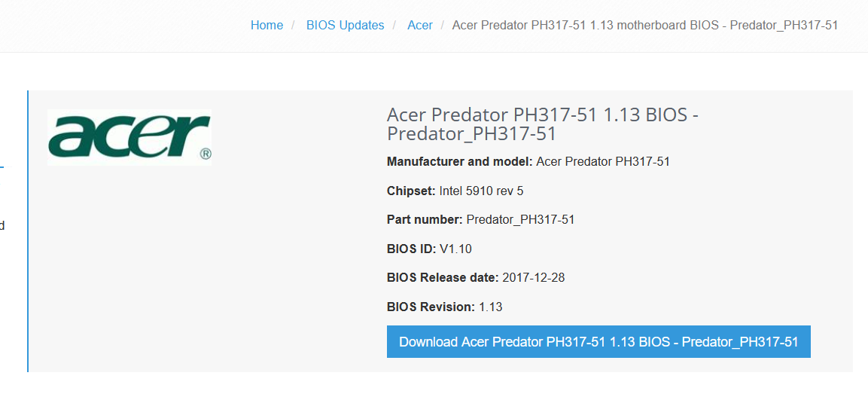Select the release date 2017-12-28
Viewport: 868px width, 394px height.
[x=533, y=277]
